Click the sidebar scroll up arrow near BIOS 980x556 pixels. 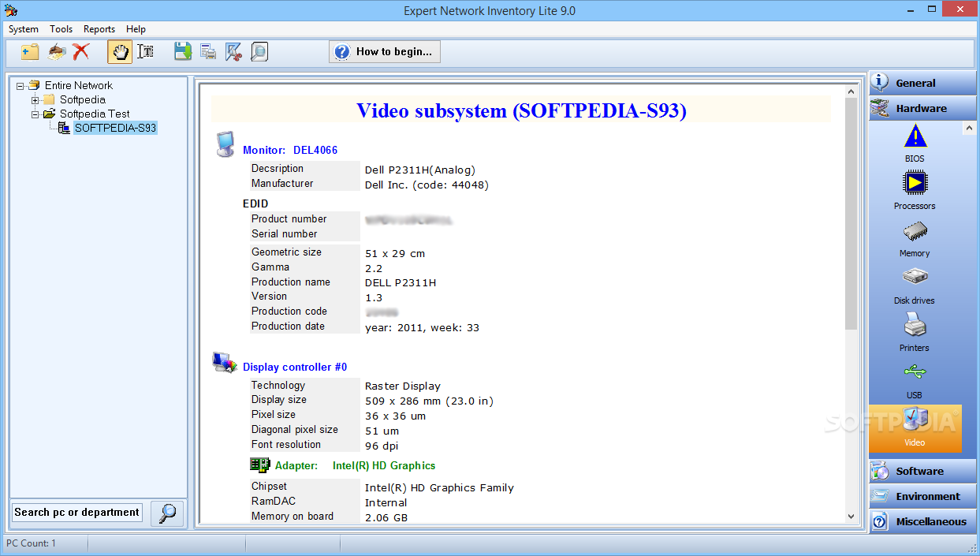(x=970, y=128)
